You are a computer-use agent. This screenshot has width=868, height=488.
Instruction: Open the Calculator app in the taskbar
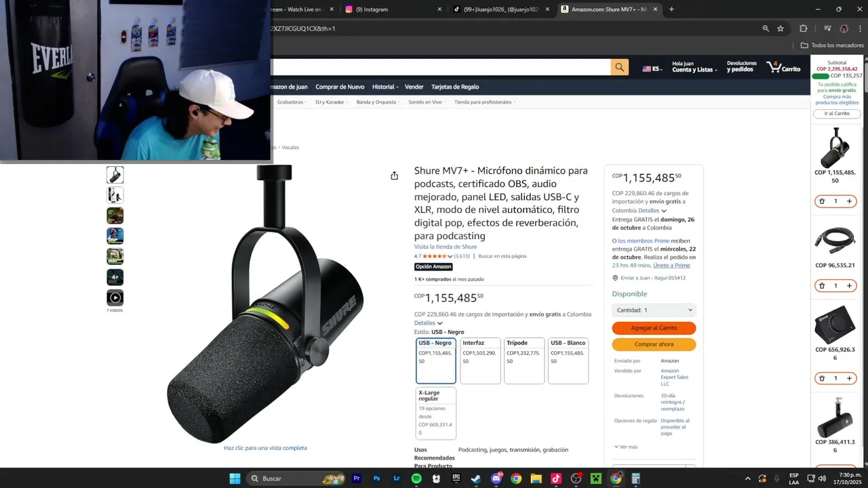tap(636, 479)
